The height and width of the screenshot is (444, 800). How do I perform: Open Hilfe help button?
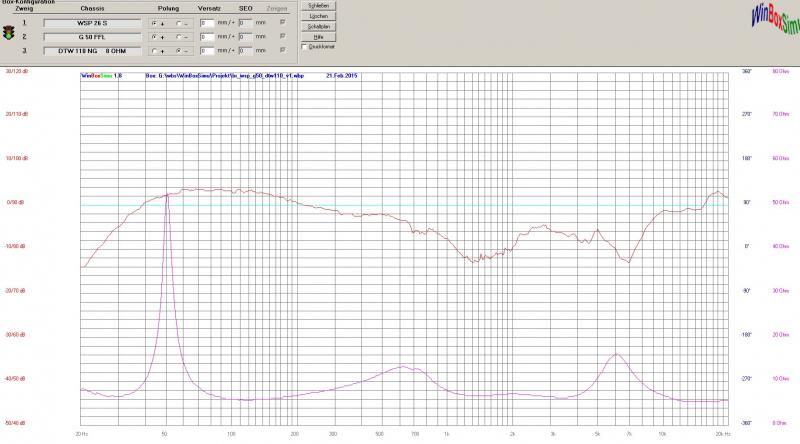[x=319, y=36]
